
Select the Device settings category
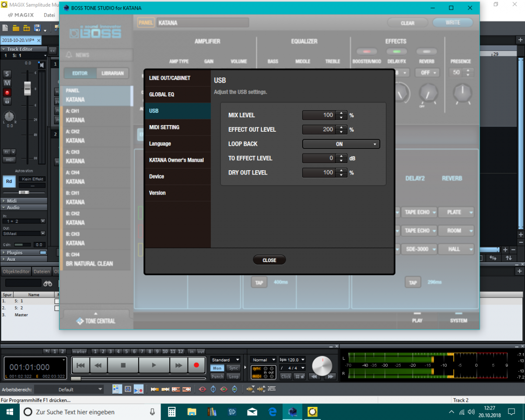coord(178,177)
